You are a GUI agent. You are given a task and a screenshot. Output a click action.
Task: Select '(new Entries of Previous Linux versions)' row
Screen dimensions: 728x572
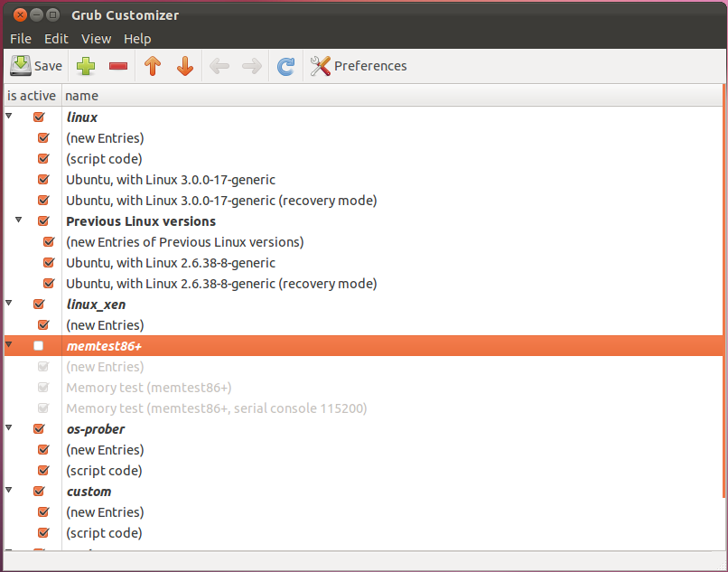(x=185, y=242)
